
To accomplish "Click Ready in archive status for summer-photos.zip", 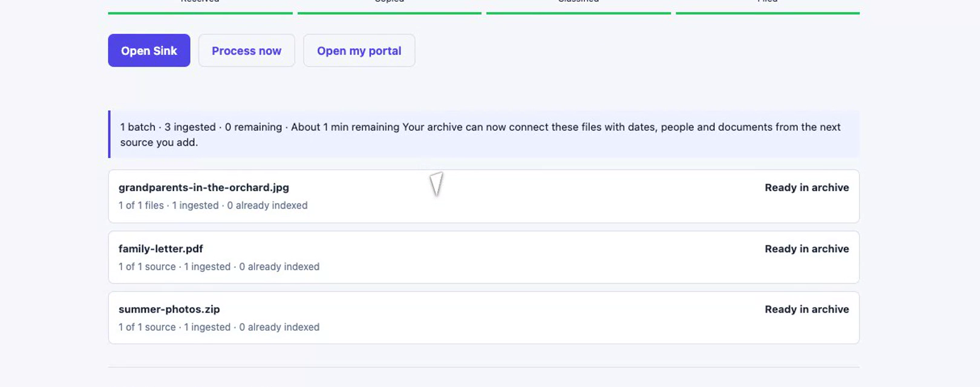I will point(806,309).
